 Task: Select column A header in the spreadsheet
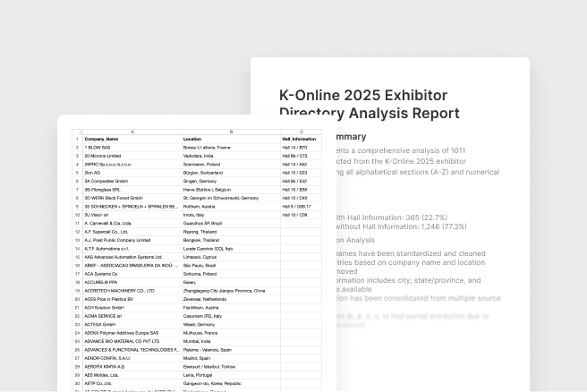click(132, 132)
